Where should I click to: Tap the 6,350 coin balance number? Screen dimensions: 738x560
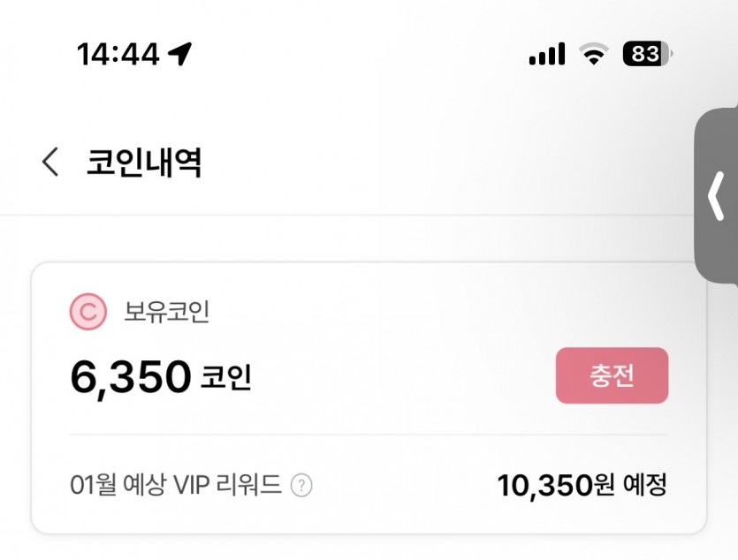[131, 377]
